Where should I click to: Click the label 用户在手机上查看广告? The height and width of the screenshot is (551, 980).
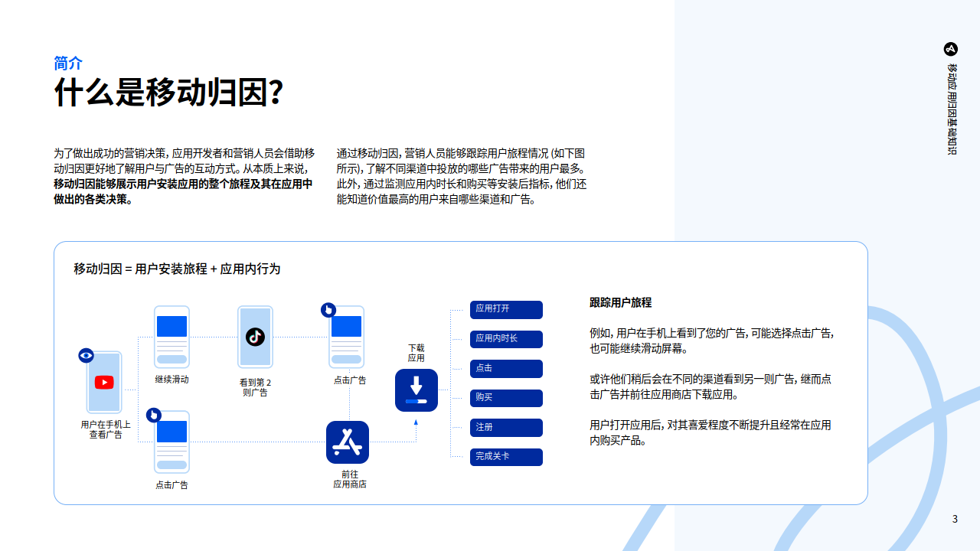tap(106, 429)
